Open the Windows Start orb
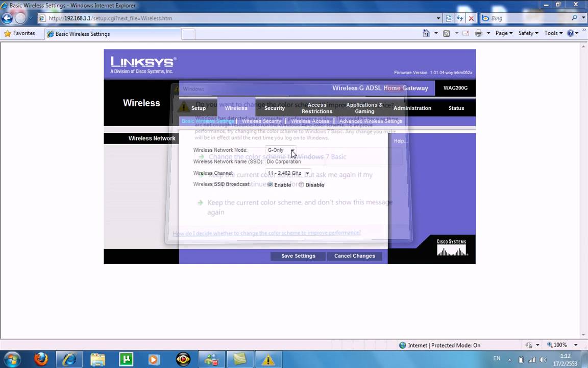Viewport: 588px width, 368px height. (12, 359)
